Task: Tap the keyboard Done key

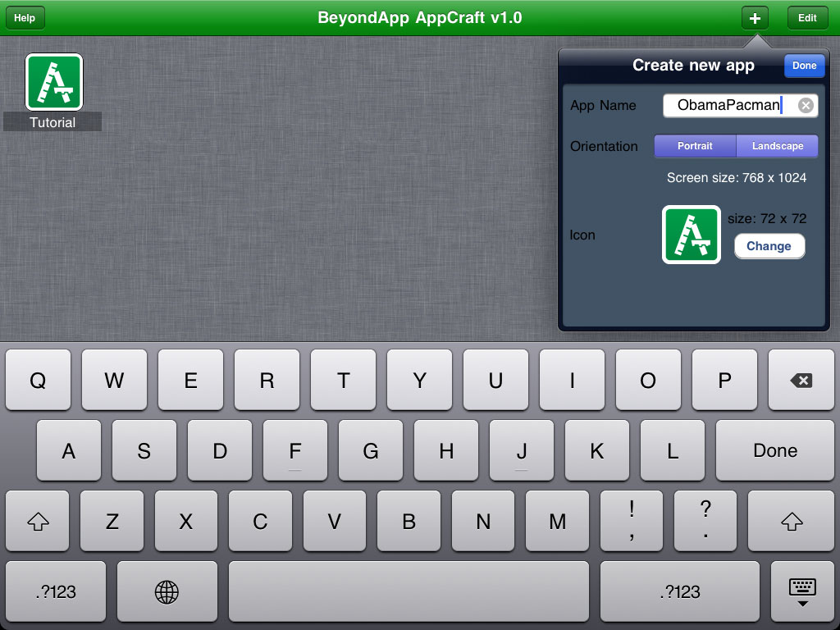Action: tap(774, 450)
